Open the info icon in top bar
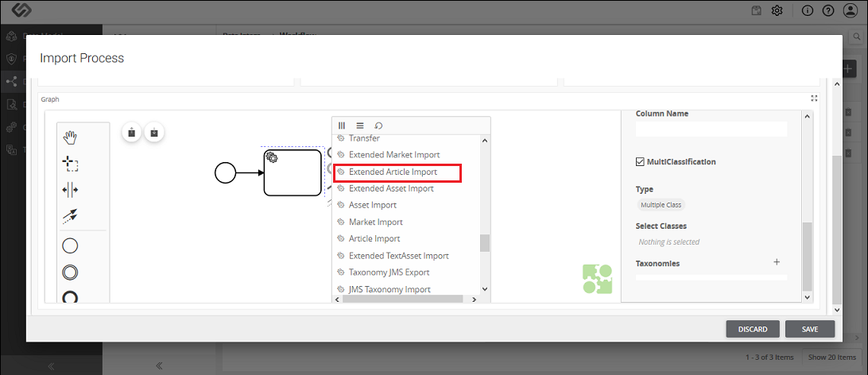 (x=808, y=10)
